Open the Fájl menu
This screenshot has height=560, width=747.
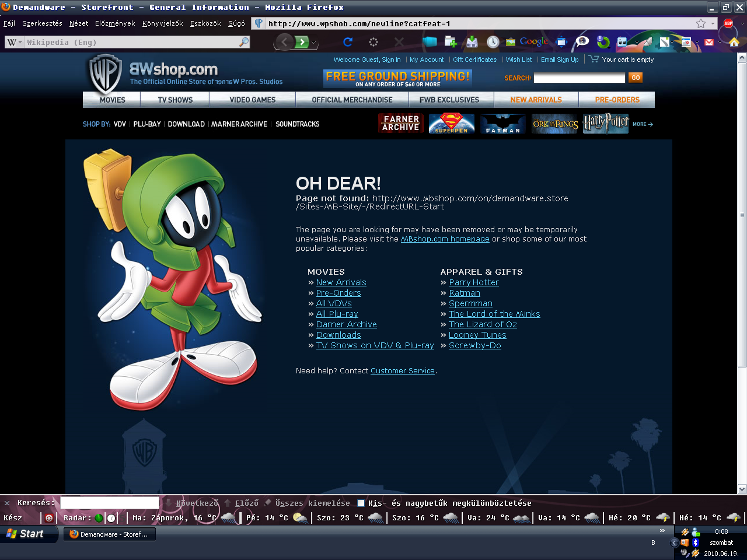click(x=9, y=23)
